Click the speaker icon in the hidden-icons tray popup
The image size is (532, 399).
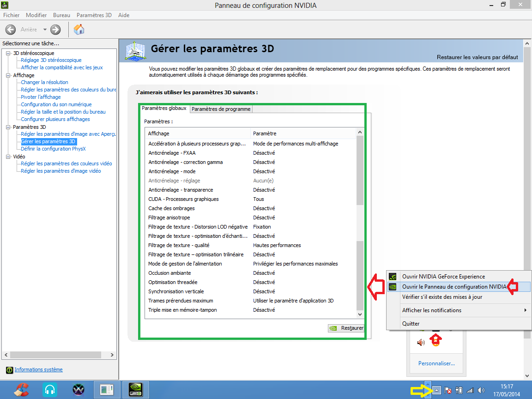coord(421,342)
